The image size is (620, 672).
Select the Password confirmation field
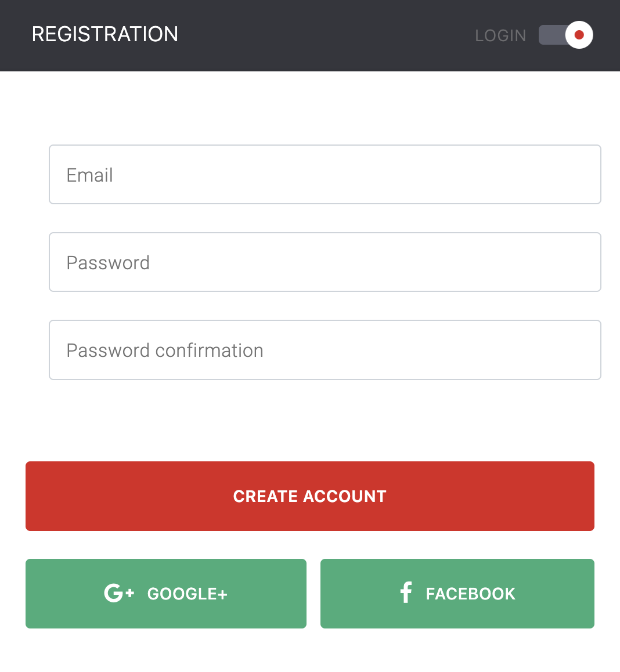pos(325,350)
